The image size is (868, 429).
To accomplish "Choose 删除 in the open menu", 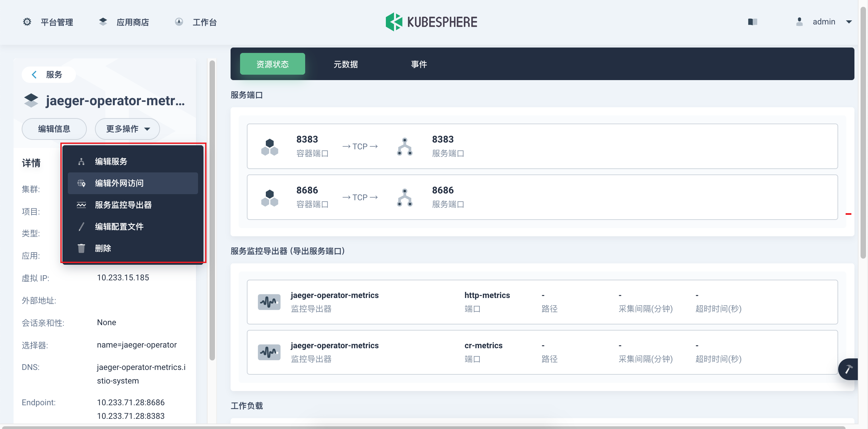I will click(103, 248).
